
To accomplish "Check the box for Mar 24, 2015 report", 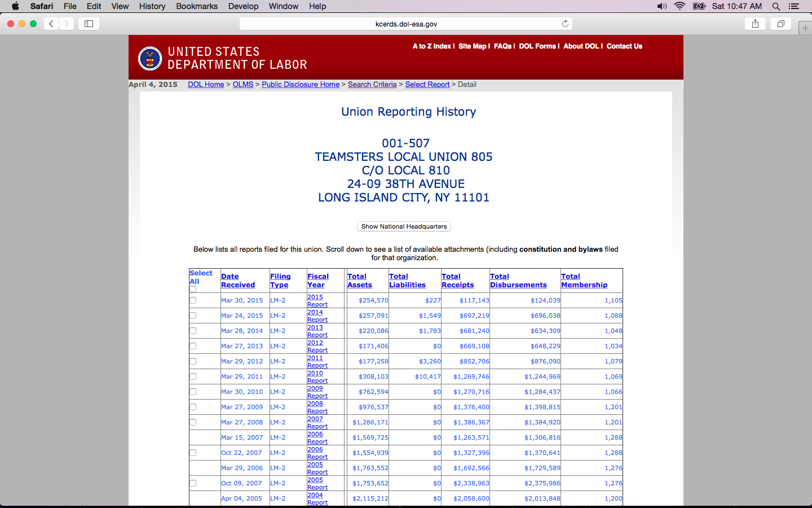I will [x=193, y=316].
